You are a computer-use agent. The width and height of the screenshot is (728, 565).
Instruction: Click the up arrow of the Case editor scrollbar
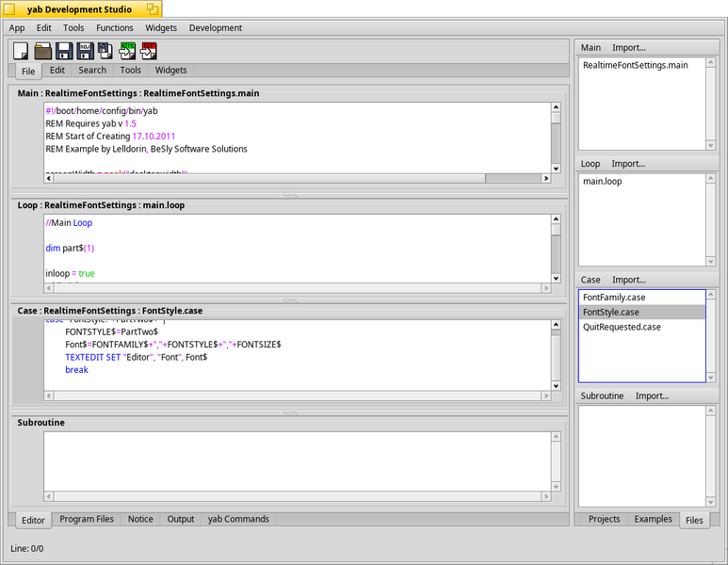click(556, 325)
